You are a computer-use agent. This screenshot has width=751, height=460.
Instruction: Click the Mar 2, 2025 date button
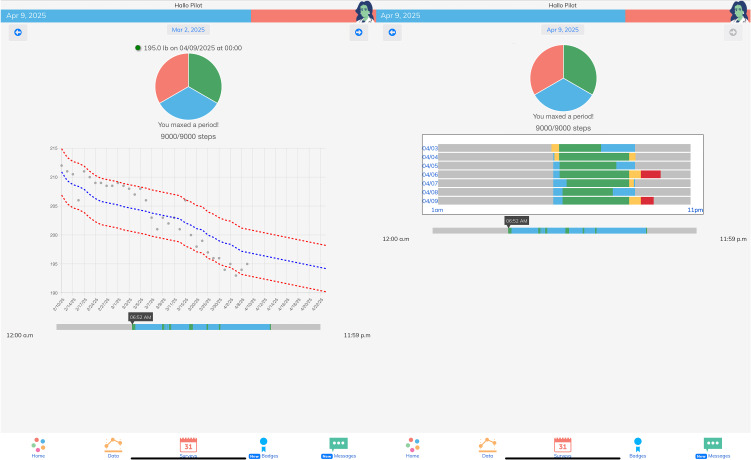click(x=188, y=32)
